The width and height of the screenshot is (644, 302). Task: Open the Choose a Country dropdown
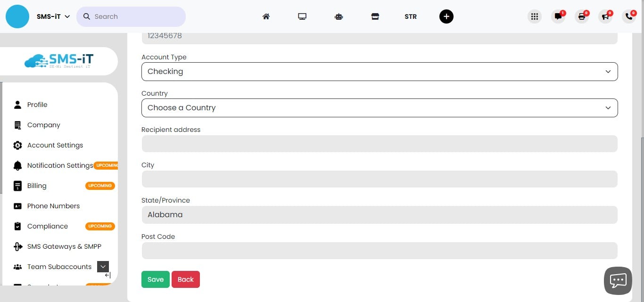point(379,108)
